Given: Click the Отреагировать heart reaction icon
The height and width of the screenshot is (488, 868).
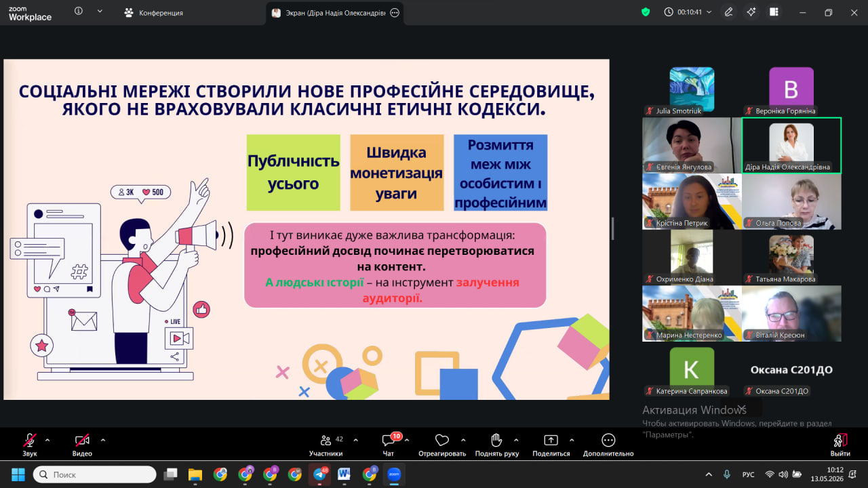Looking at the screenshot, I should point(442,445).
